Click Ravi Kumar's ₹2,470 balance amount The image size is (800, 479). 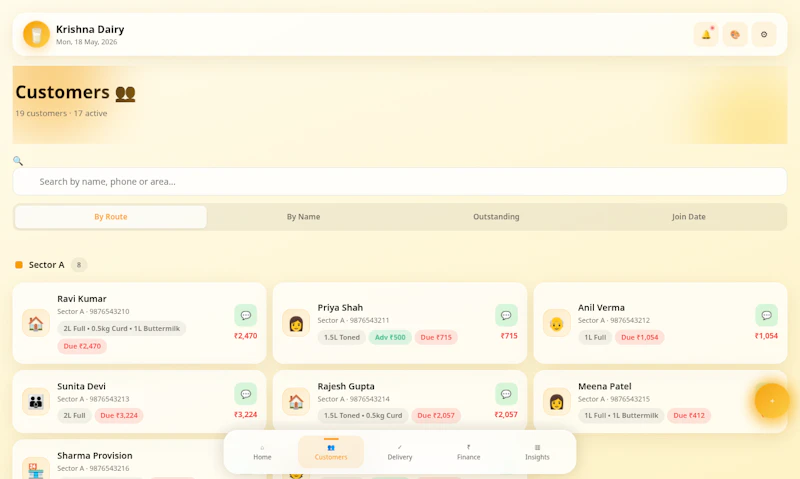(245, 336)
